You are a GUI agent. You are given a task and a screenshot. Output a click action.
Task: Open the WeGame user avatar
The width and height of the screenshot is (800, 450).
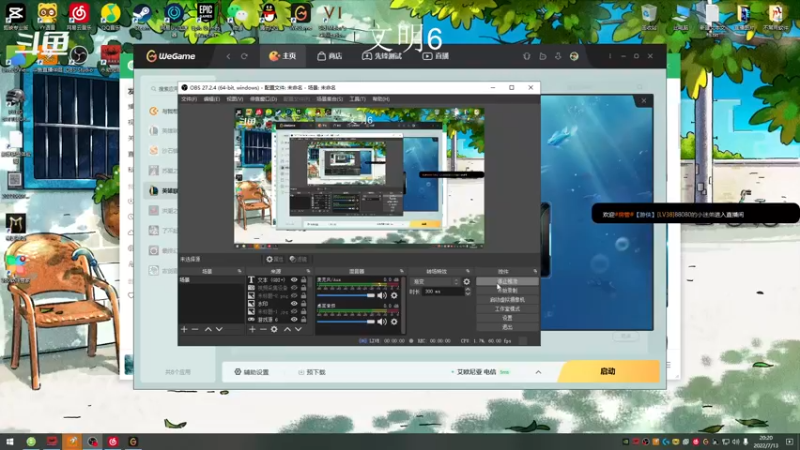click(x=574, y=56)
